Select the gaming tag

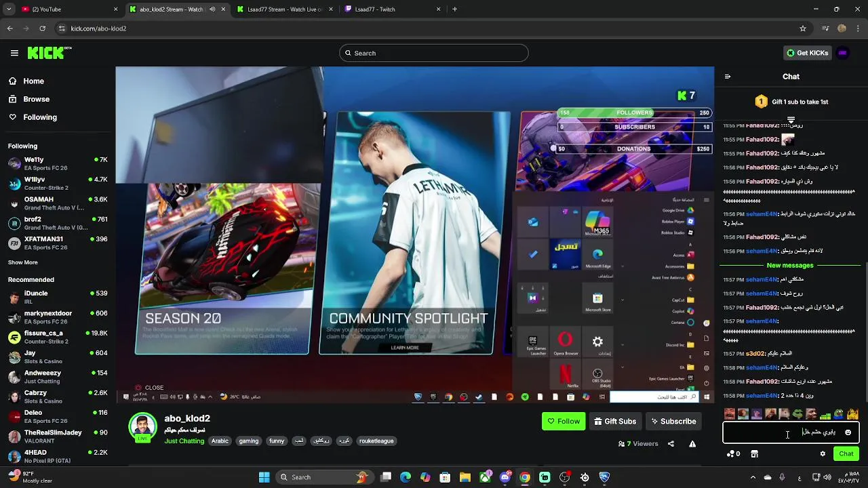pyautogui.click(x=249, y=441)
